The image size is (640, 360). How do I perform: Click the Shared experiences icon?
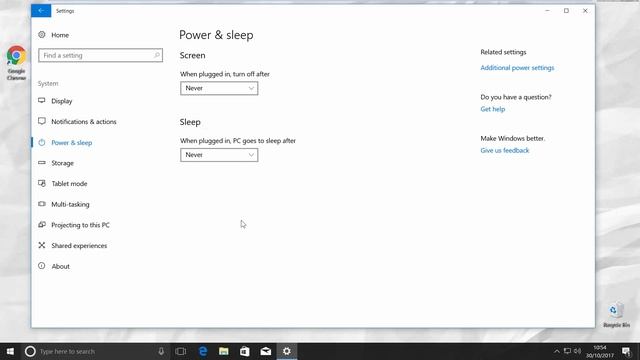point(42,245)
